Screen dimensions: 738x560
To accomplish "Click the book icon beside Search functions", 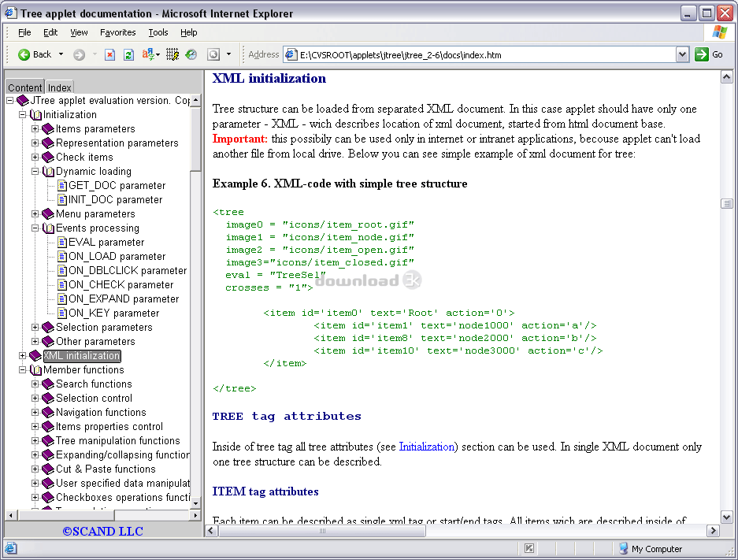I will coord(48,384).
